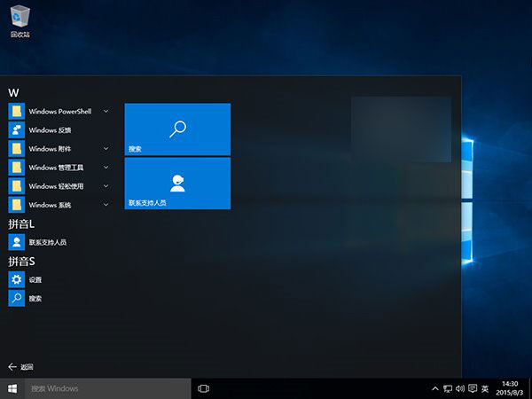The height and width of the screenshot is (399, 532).
Task: Open Action Center notification icon
Action: click(472, 388)
